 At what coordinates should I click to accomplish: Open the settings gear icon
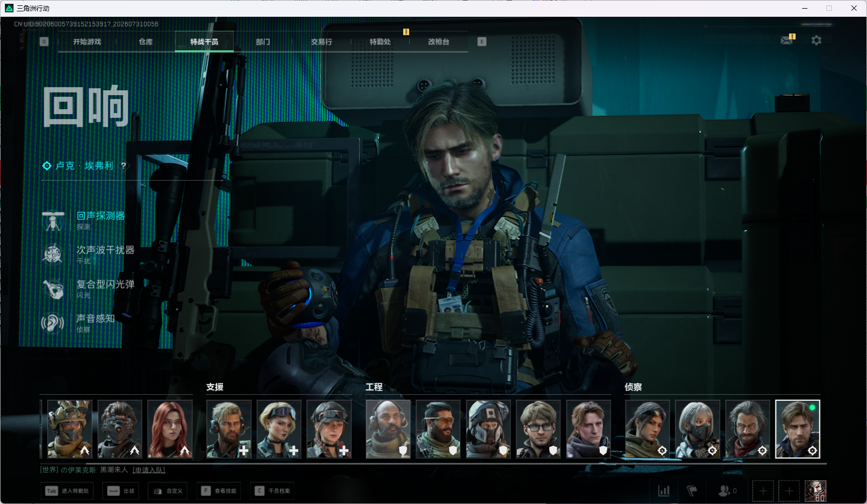816,40
